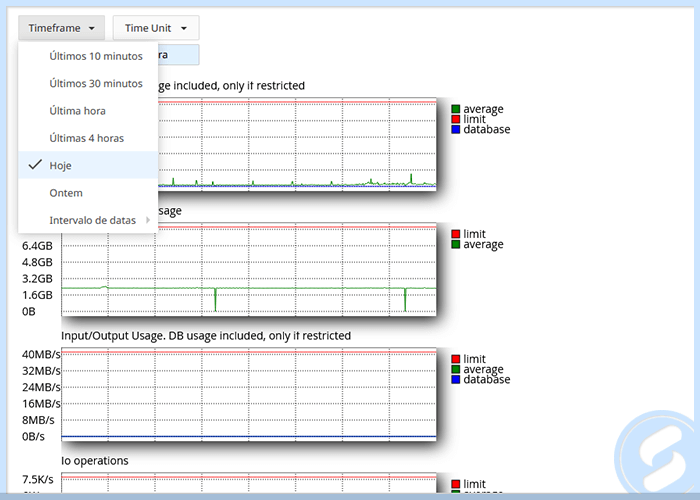Choose Últimas 4 horas option
The image size is (700, 500).
pyautogui.click(x=88, y=138)
